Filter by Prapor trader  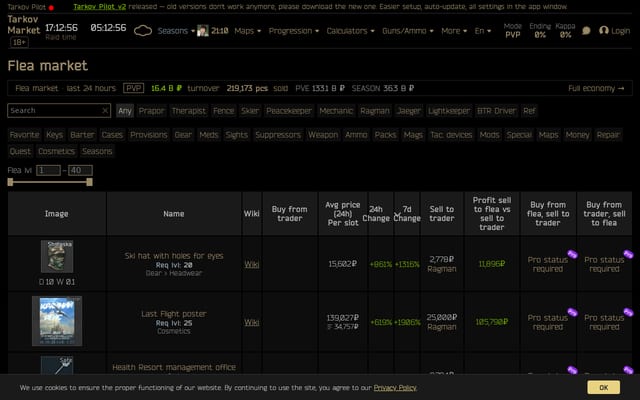tap(151, 111)
